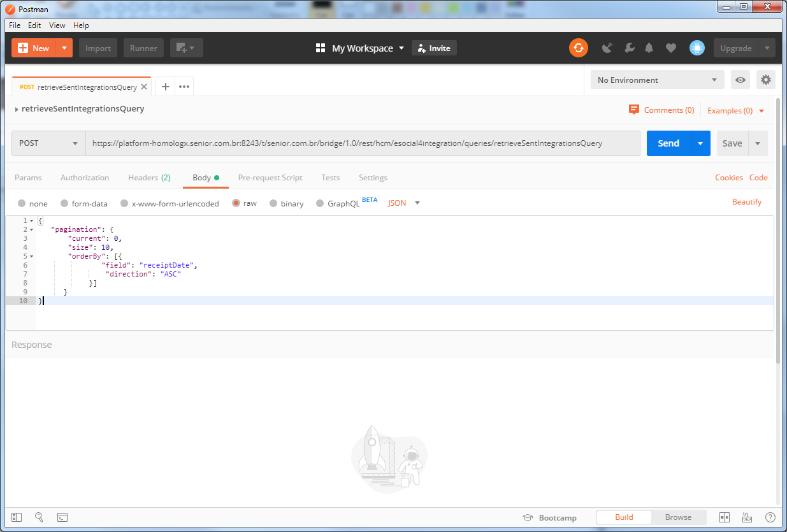Open the View menu
Image resolution: width=787 pixels, height=532 pixels.
(57, 25)
